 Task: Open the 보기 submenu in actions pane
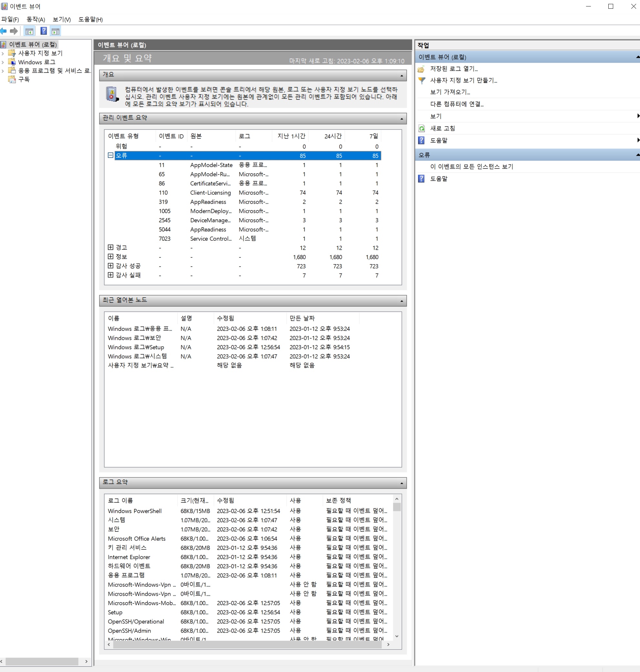528,116
